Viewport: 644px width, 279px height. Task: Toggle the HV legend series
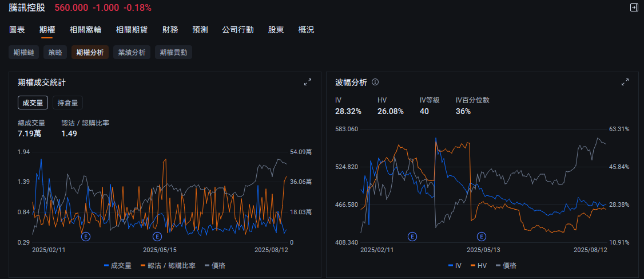479,266
